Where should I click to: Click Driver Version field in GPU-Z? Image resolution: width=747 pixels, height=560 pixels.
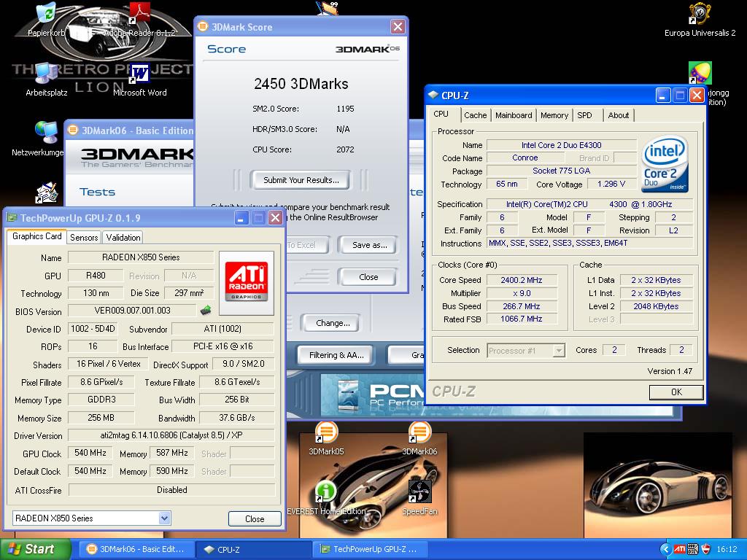click(x=171, y=435)
